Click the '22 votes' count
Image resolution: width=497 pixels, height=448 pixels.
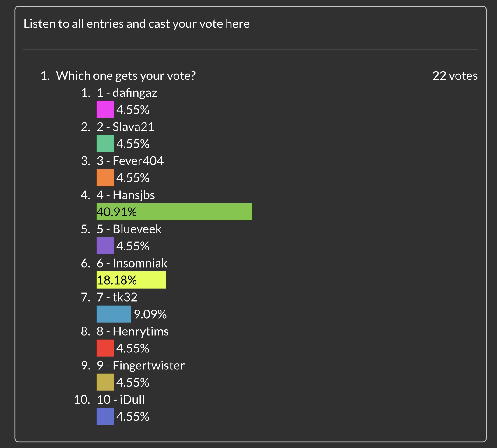(455, 76)
